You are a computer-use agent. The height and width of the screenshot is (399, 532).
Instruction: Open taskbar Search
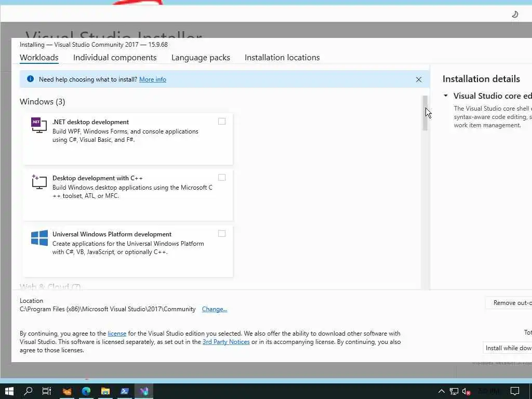pos(28,391)
